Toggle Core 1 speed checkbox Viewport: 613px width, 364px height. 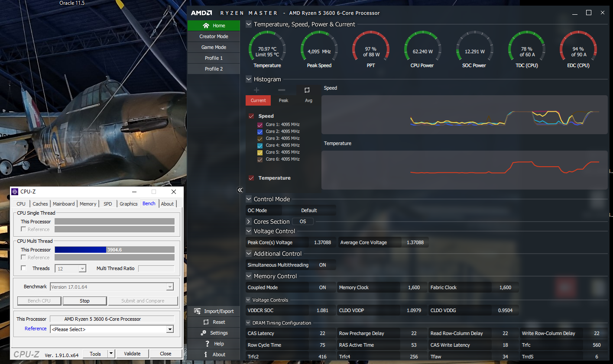pyautogui.click(x=260, y=125)
